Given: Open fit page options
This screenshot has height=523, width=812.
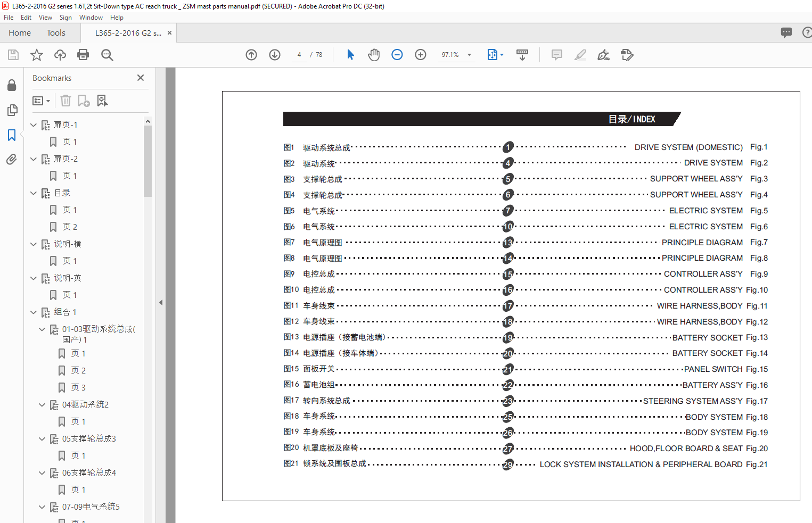Looking at the screenshot, I should [x=495, y=55].
